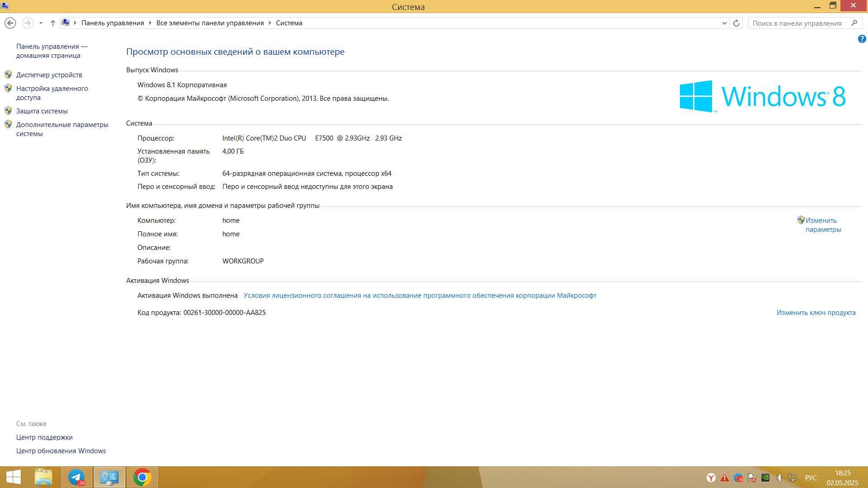Click "Изменить ключ продукта" link
Image resolution: width=868 pixels, height=488 pixels.
tap(816, 313)
